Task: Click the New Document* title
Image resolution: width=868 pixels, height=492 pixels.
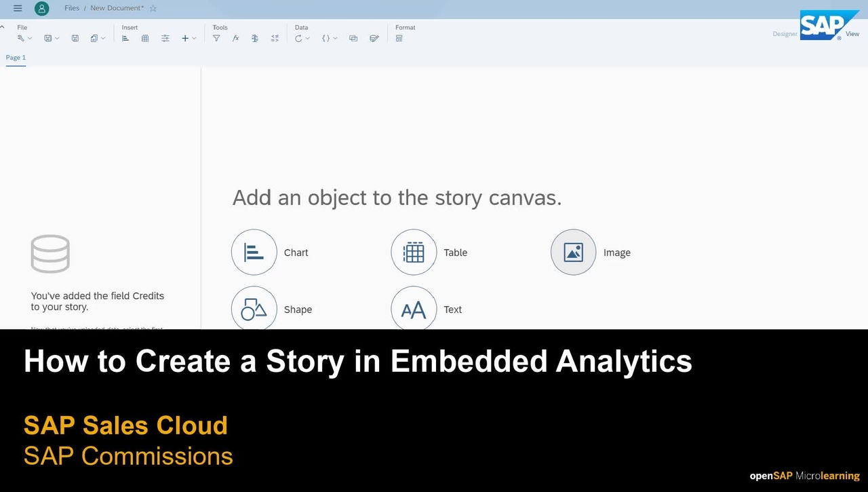Action: pos(117,8)
